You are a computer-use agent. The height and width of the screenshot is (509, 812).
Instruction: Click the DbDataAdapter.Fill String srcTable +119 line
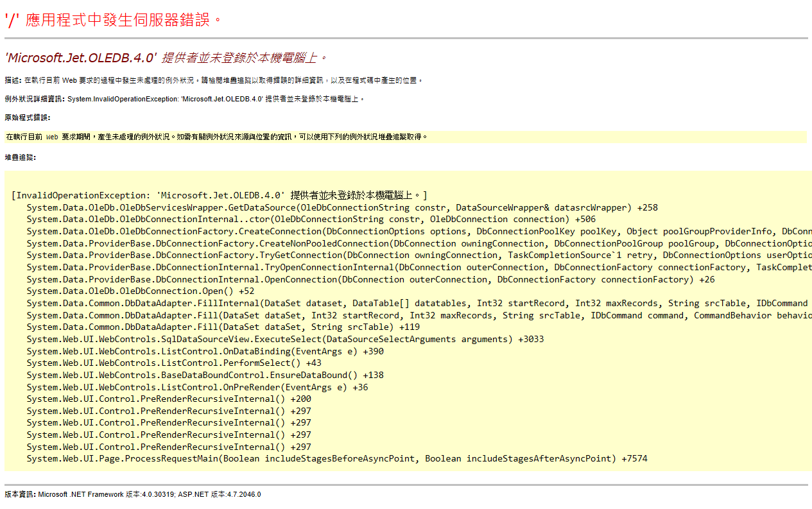tap(223, 327)
